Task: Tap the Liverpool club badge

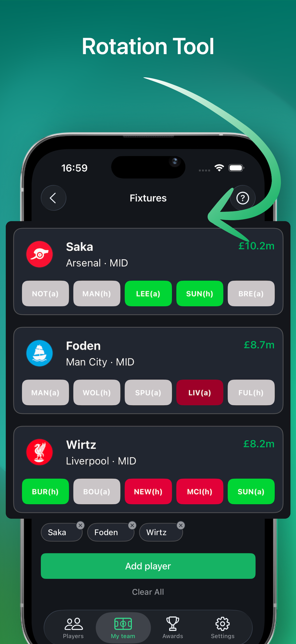Action: (39, 452)
